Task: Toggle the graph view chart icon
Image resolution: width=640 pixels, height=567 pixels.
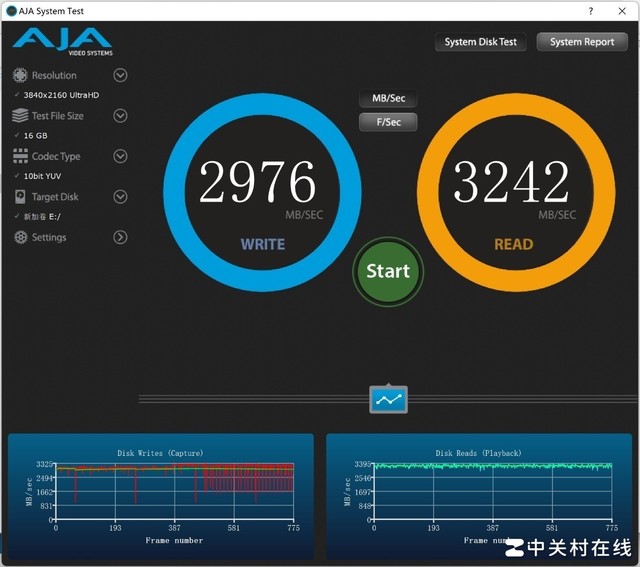Action: tap(388, 399)
